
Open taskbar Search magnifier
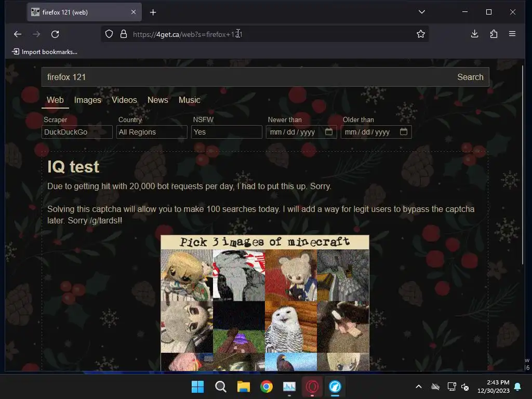220,387
